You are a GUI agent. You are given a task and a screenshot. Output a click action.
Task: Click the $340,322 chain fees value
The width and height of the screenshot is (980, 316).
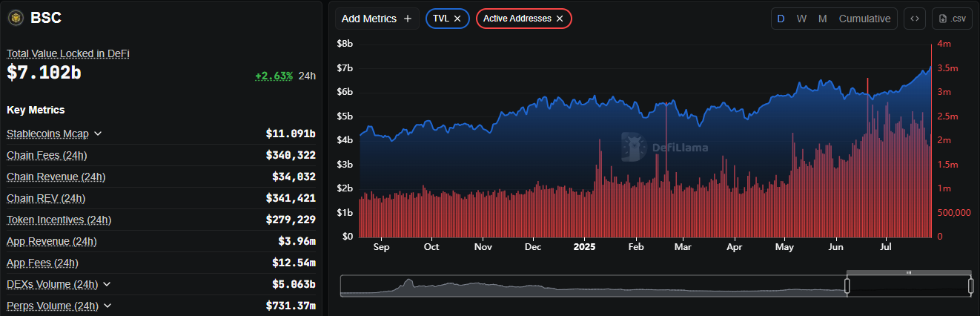click(291, 155)
